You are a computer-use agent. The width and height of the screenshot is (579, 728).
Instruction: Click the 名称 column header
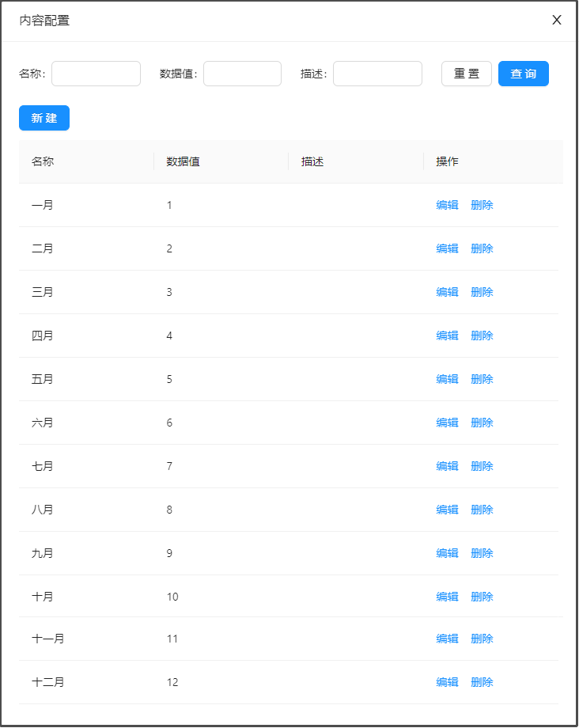tap(44, 161)
